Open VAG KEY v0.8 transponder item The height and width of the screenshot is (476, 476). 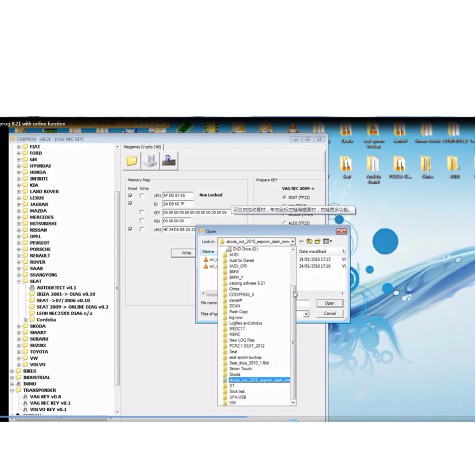45,397
